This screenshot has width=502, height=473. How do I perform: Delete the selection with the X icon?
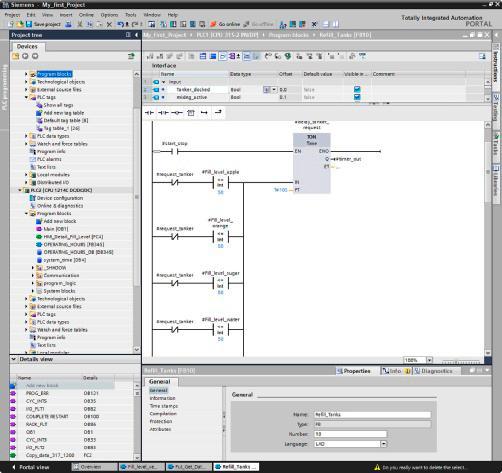point(109,24)
